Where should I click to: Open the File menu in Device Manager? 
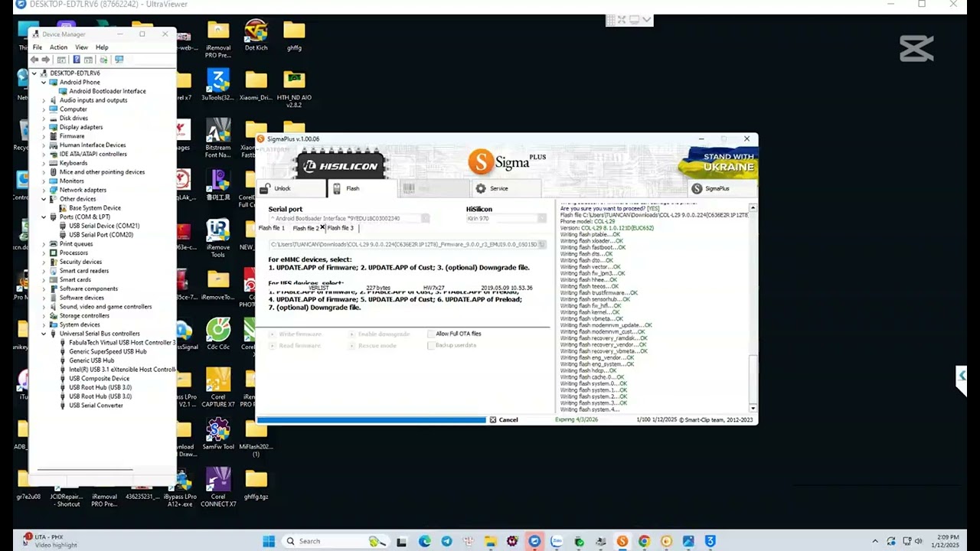[x=37, y=47]
